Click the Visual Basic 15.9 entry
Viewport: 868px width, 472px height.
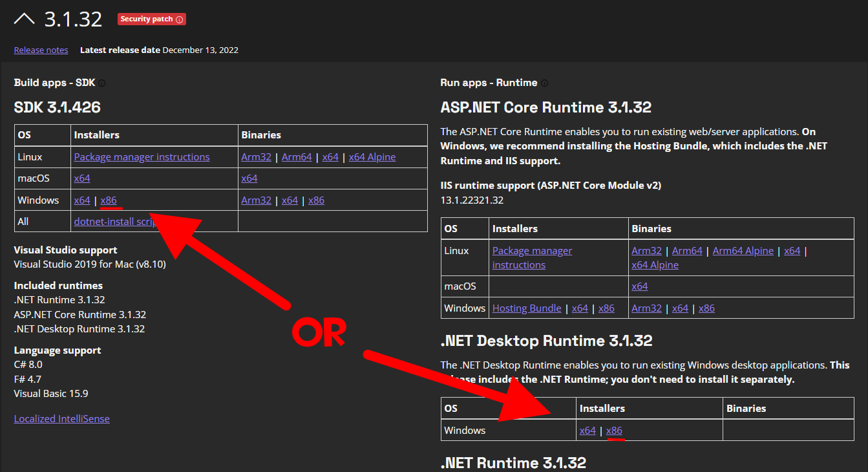[x=51, y=393]
